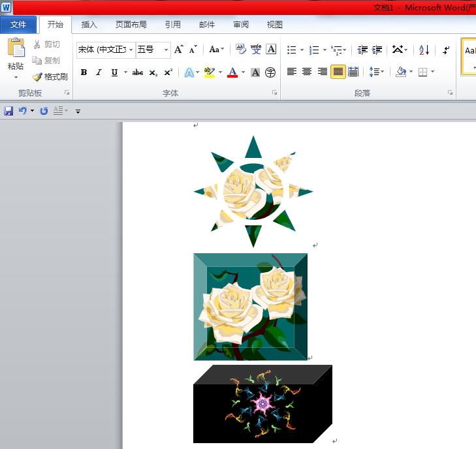Toggle Italic formatting
The width and height of the screenshot is (476, 449).
99,72
